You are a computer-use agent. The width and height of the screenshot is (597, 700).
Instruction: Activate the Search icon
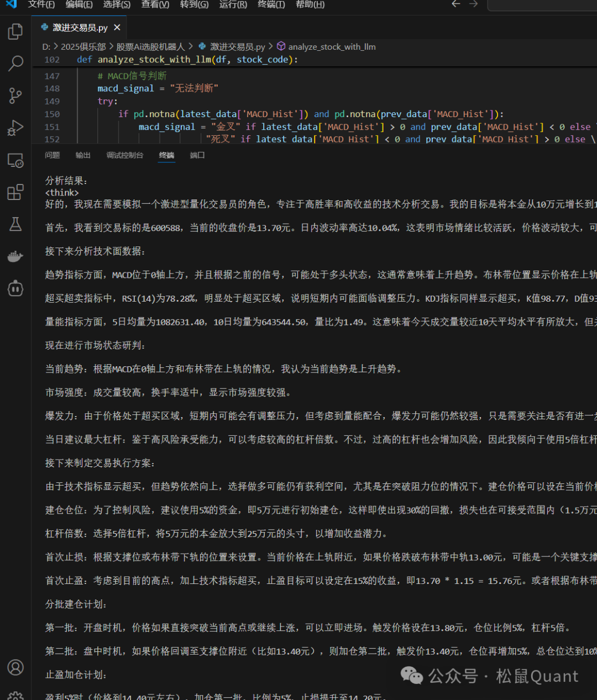pos(15,64)
